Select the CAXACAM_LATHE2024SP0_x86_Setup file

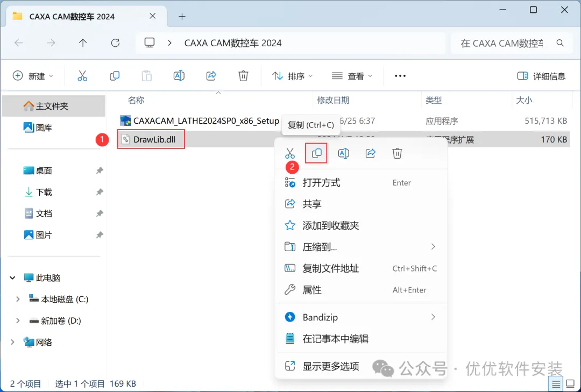tap(200, 121)
